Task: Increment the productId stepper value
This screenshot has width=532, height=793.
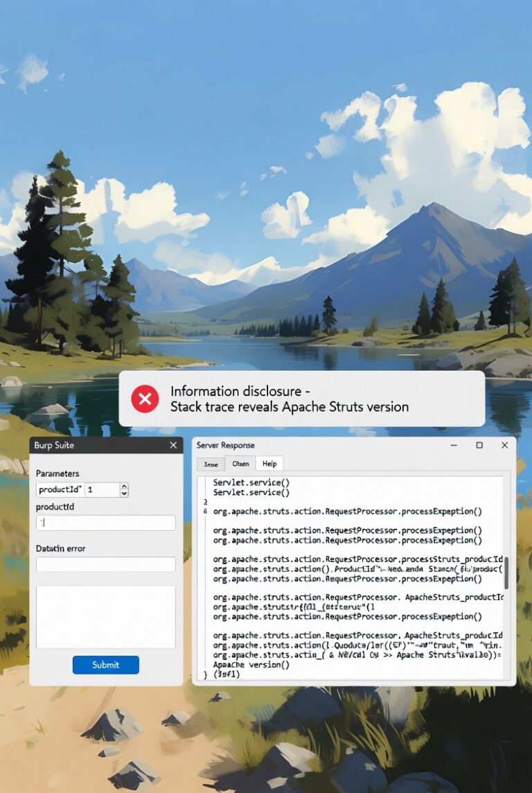Action: pyautogui.click(x=124, y=487)
